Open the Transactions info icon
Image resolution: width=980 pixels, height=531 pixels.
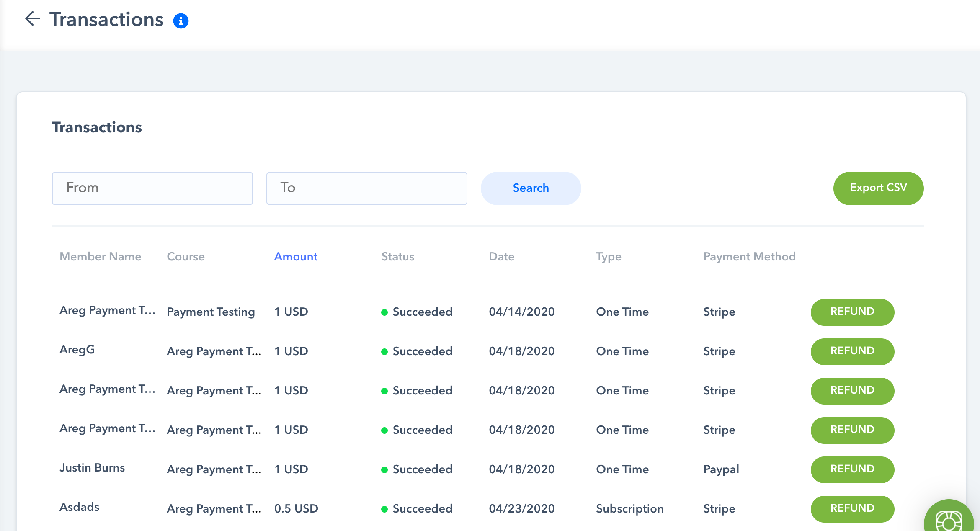181,21
